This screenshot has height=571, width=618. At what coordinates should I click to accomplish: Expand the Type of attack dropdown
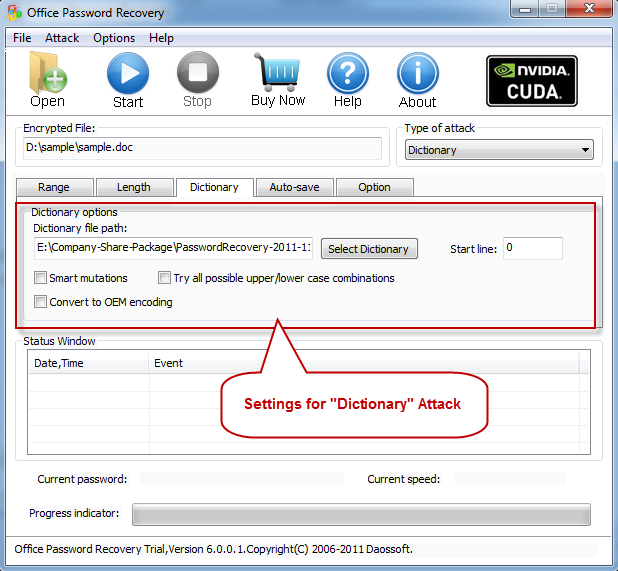pos(499,150)
